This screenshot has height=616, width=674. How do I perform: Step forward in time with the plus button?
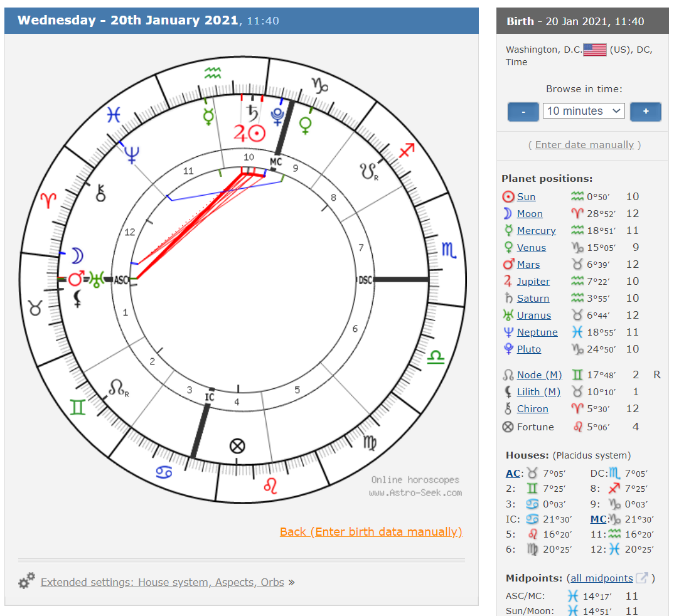click(x=646, y=112)
